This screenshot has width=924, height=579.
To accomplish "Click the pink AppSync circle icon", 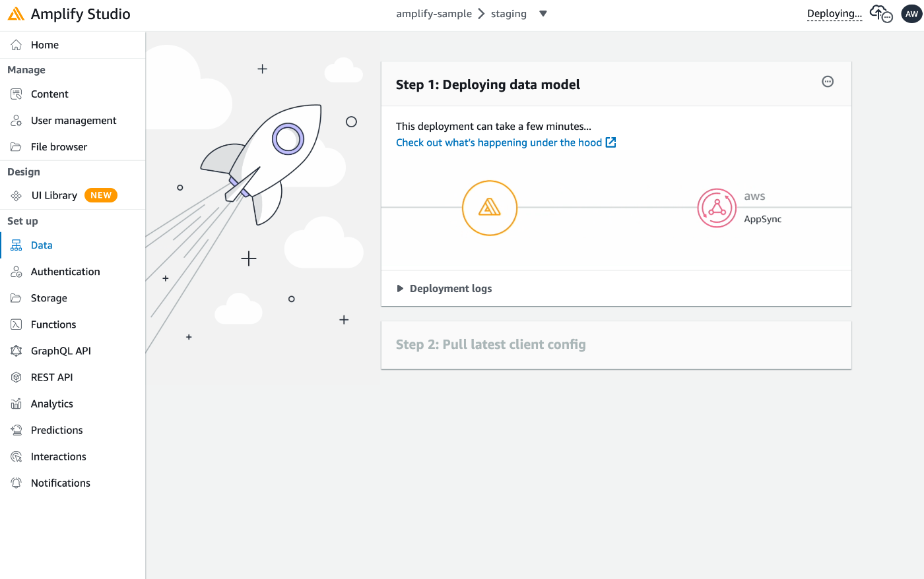I will coord(717,208).
